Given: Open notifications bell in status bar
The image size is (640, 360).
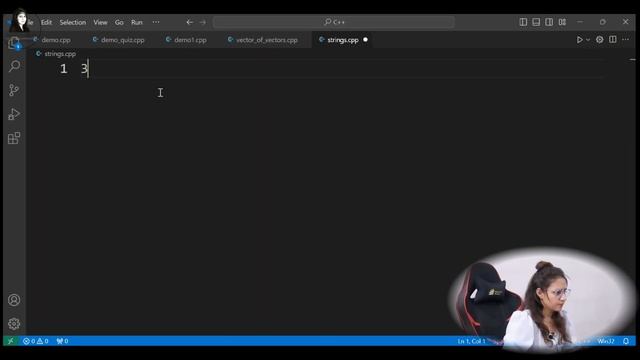Looking at the screenshot, I should (626, 341).
